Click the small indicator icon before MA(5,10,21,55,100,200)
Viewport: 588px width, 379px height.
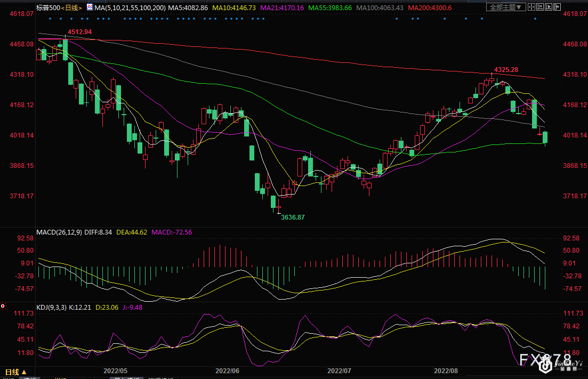[88, 8]
